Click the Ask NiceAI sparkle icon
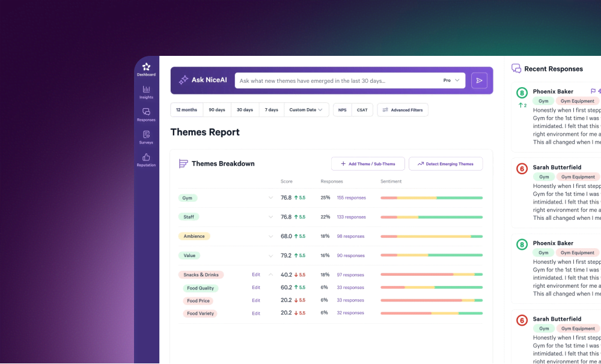The height and width of the screenshot is (364, 601). (x=183, y=80)
